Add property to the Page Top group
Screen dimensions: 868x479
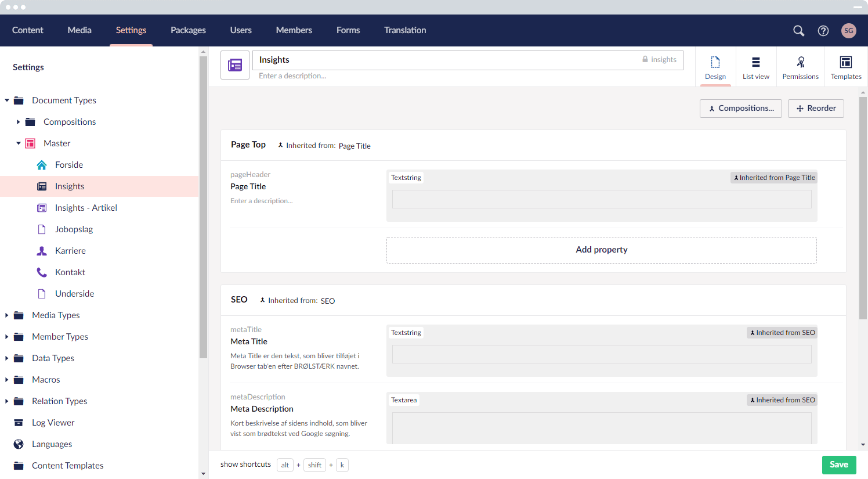click(601, 249)
